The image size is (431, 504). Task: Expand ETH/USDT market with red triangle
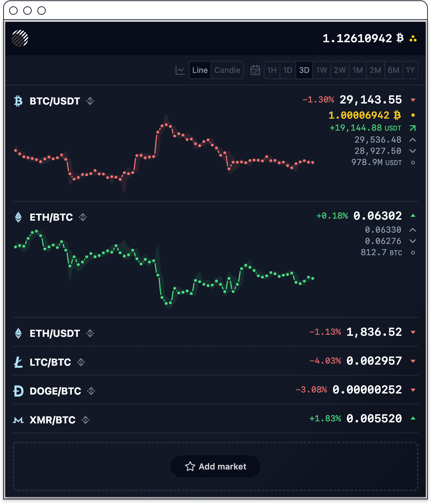pos(413,332)
